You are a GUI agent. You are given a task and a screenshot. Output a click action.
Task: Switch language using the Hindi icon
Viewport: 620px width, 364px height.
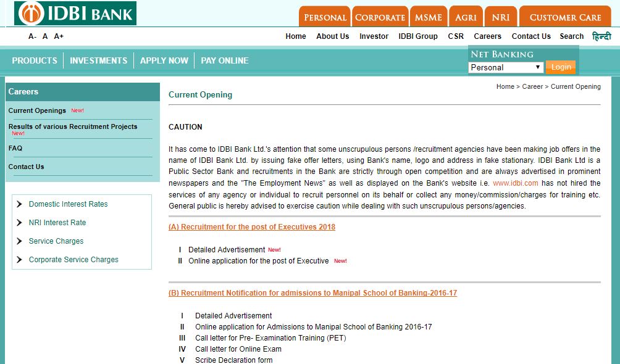601,36
